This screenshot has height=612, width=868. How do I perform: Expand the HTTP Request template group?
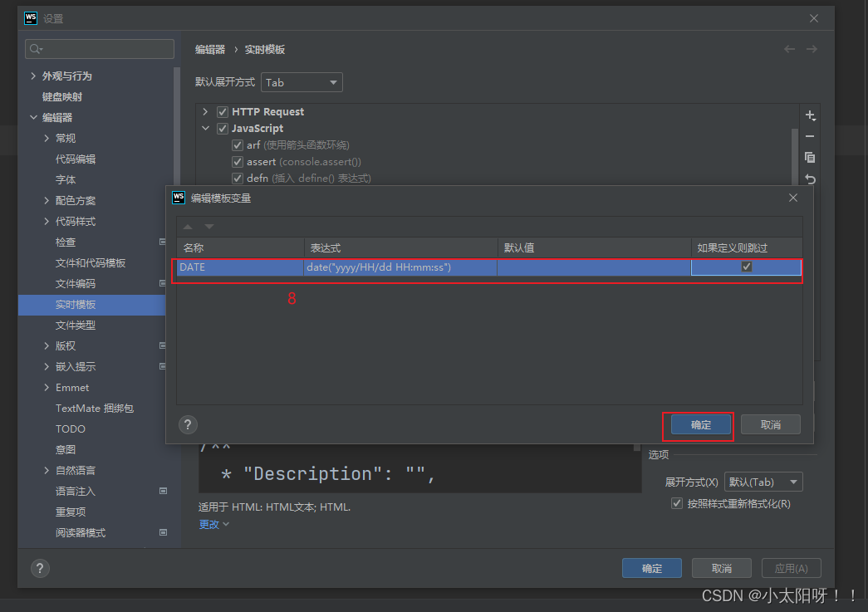coord(205,111)
